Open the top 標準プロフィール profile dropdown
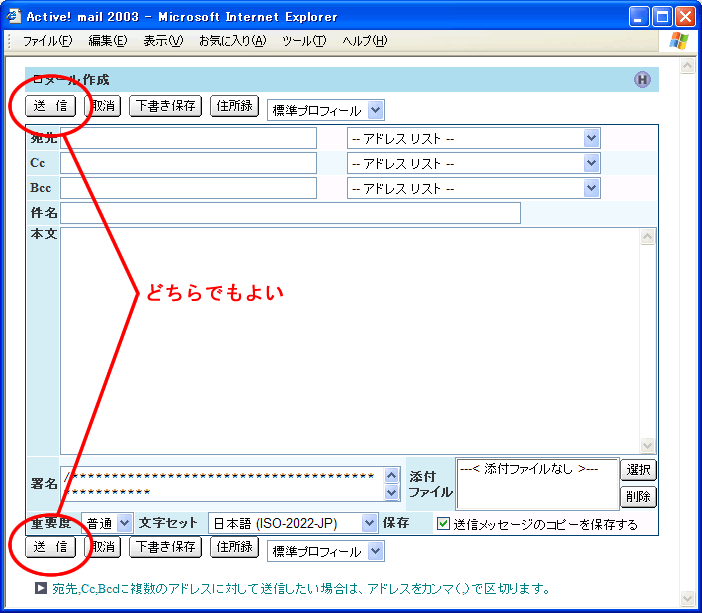702x613 pixels. point(326,110)
